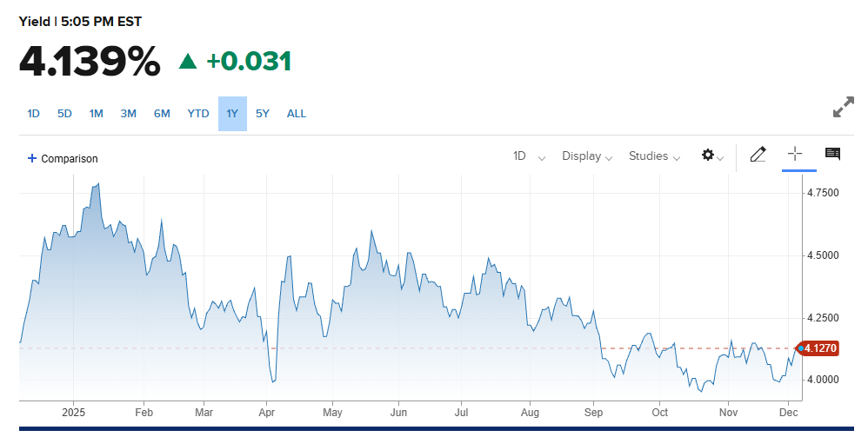This screenshot has height=437, width=868.
Task: Open the draw pencil tool
Action: (x=758, y=156)
